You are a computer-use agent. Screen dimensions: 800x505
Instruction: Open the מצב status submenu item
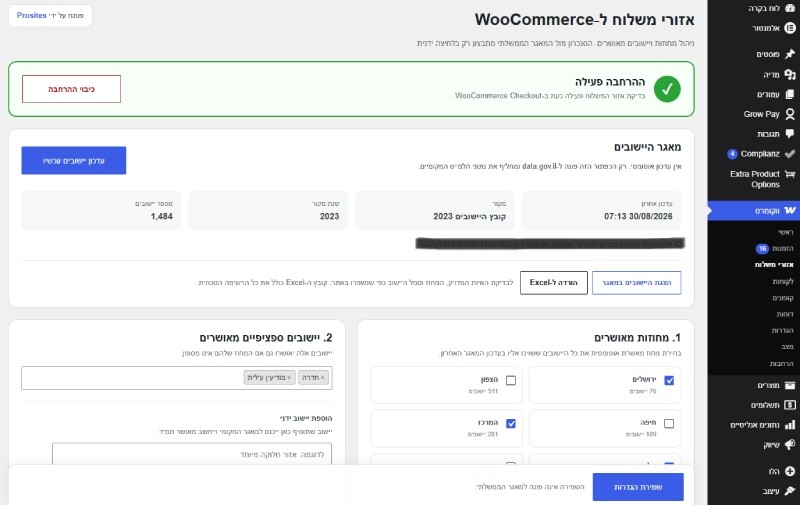point(787,346)
